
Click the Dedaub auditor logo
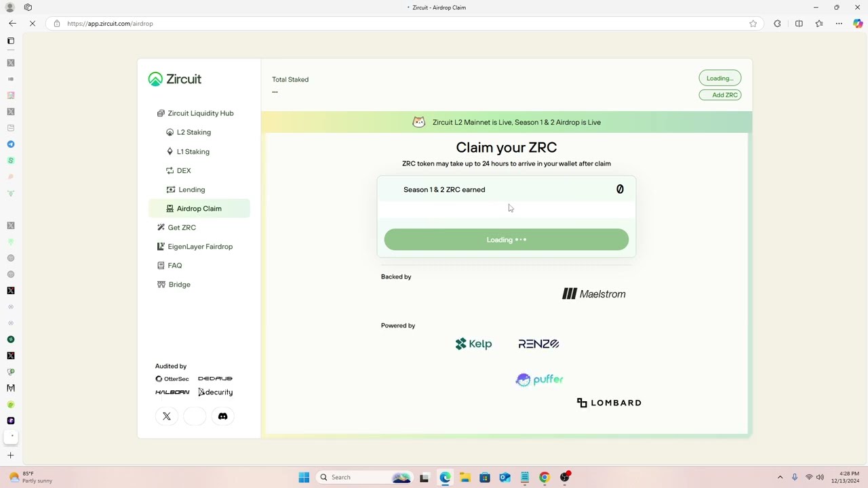click(215, 378)
